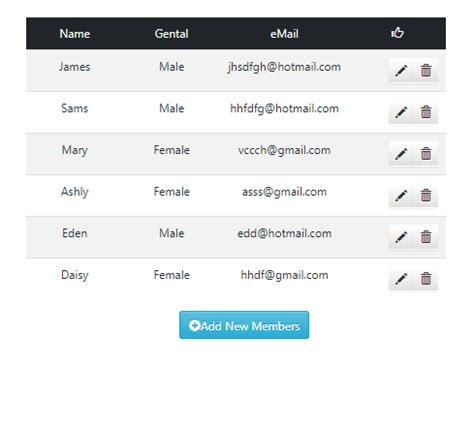The image size is (474, 428).
Task: Select the name cell Sams
Action: point(75,108)
